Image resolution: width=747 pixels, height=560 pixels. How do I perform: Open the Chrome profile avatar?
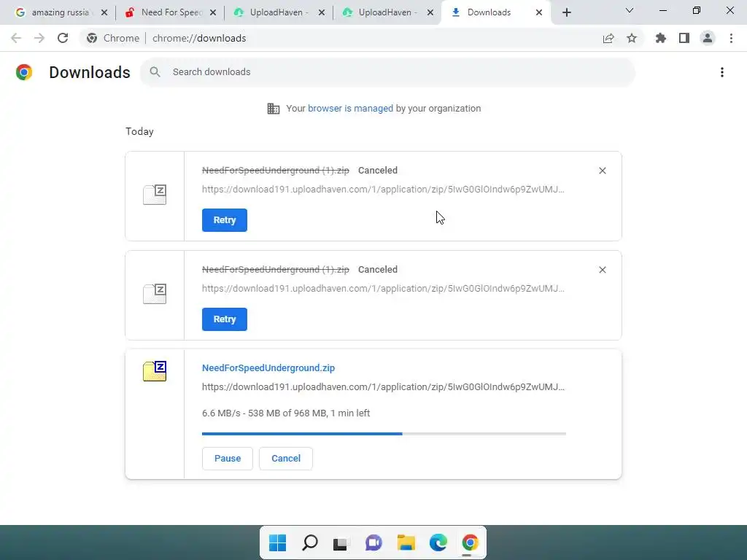(x=708, y=38)
